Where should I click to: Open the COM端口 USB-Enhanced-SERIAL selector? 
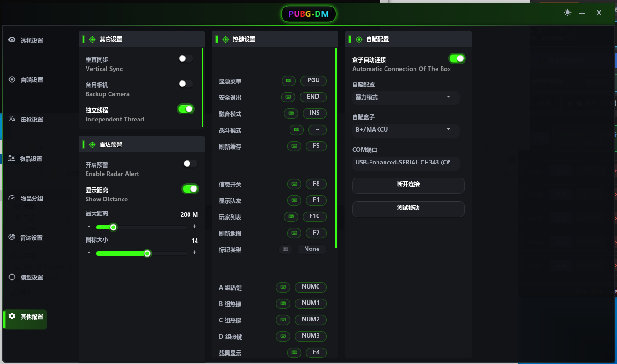[x=406, y=163]
